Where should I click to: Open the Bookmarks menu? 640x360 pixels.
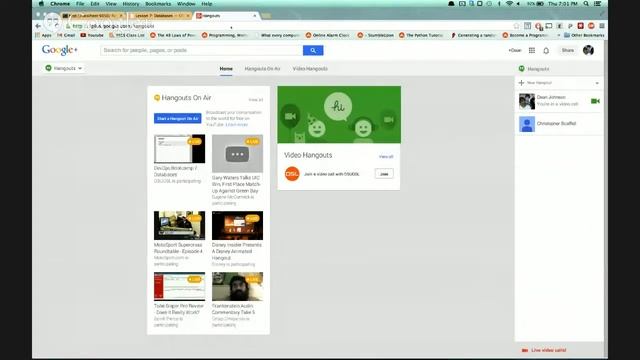coord(158,4)
